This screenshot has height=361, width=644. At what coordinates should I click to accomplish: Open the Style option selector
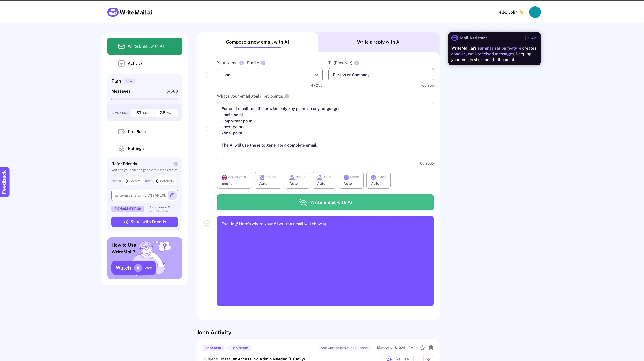297,180
